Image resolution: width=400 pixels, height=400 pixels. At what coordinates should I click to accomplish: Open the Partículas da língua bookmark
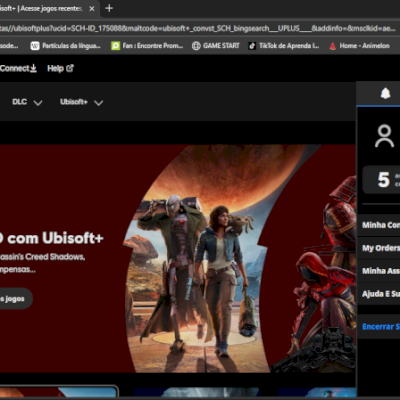pyautogui.click(x=65, y=46)
